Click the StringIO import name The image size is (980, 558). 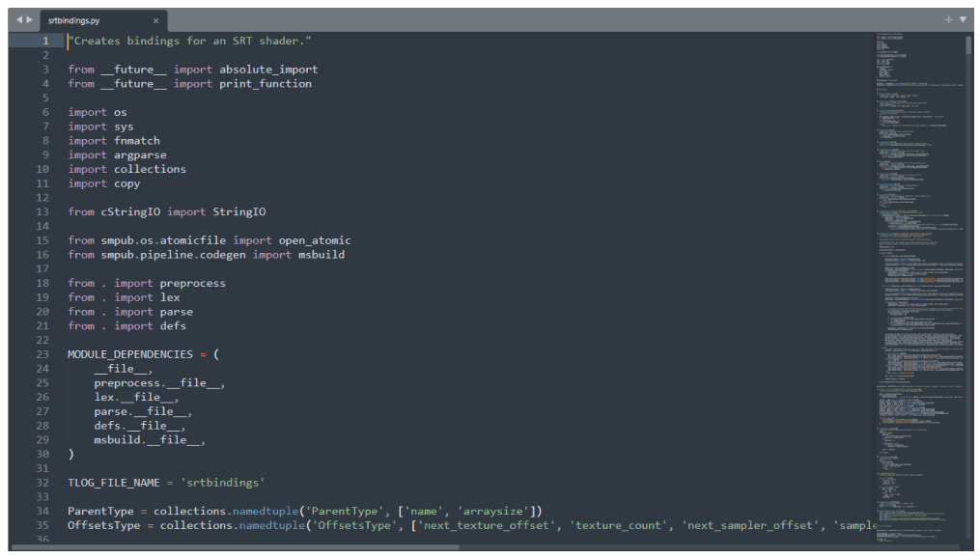pos(239,211)
